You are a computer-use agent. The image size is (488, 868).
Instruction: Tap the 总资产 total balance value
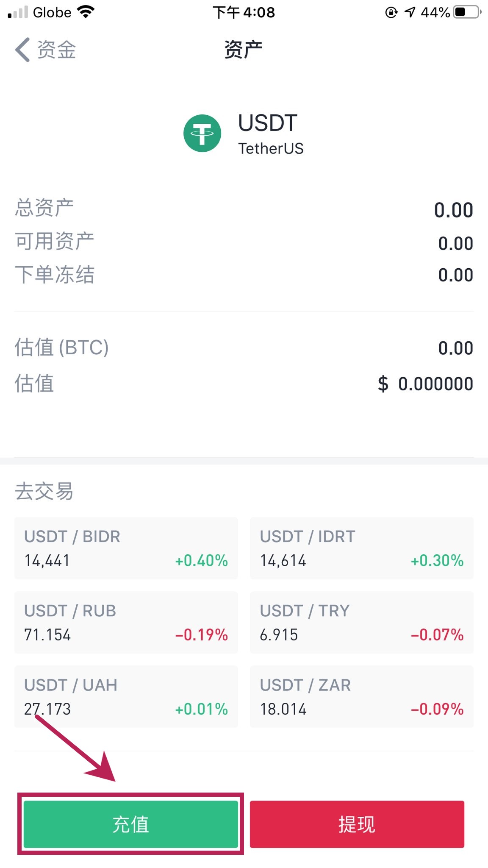453,210
